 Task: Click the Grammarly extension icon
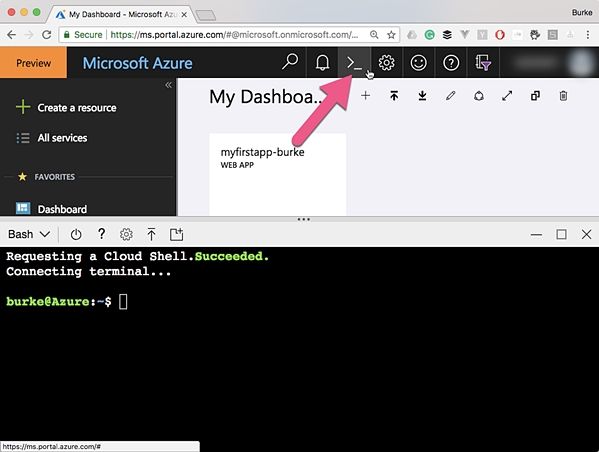coord(429,35)
